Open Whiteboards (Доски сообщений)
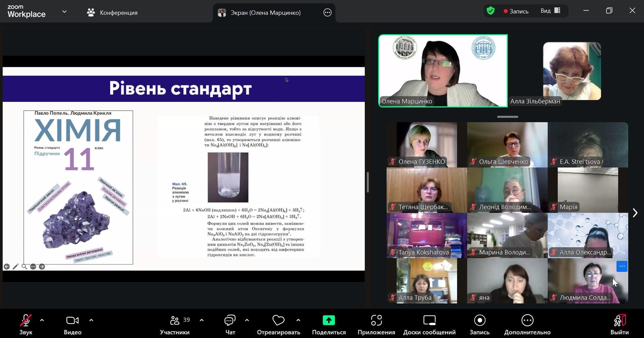The height and width of the screenshot is (338, 644). coord(429,321)
